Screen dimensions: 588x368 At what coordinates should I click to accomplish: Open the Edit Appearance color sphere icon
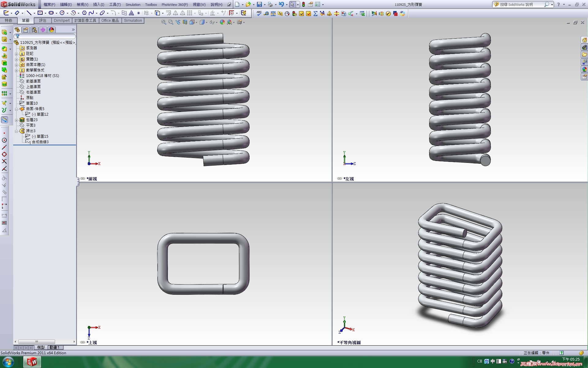point(222,22)
